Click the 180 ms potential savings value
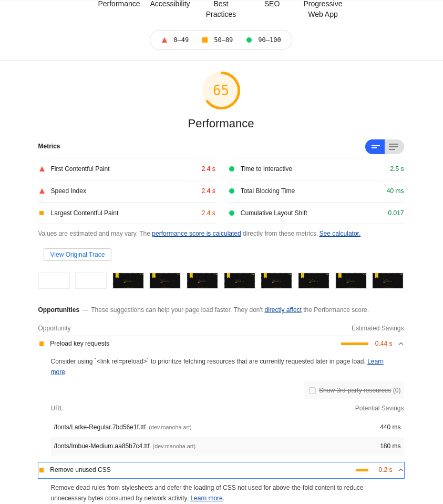 390,446
